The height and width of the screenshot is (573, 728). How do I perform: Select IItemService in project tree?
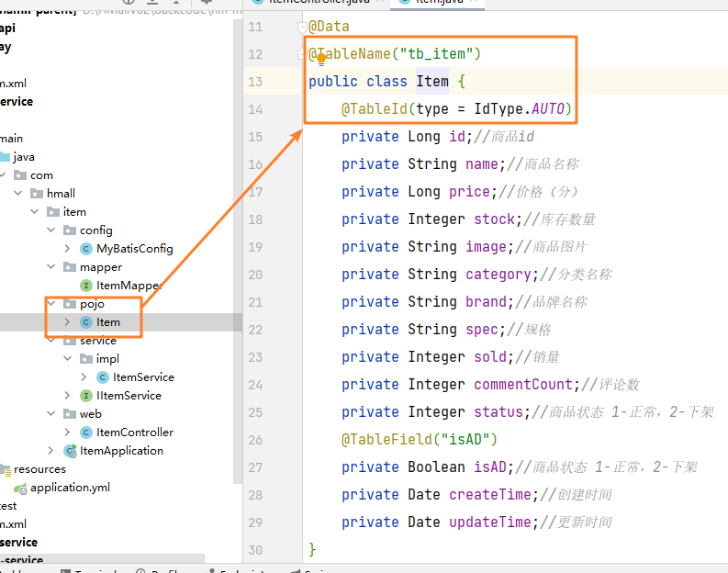coord(129,396)
